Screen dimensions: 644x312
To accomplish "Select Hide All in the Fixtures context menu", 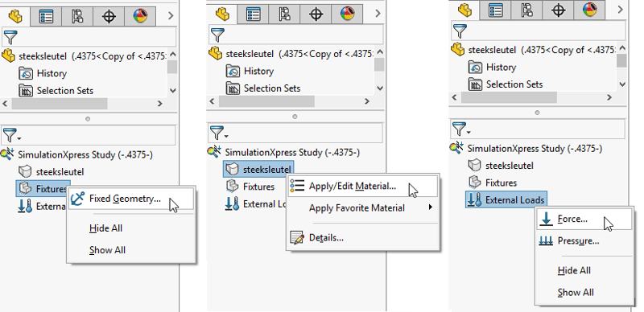I will [x=105, y=228].
